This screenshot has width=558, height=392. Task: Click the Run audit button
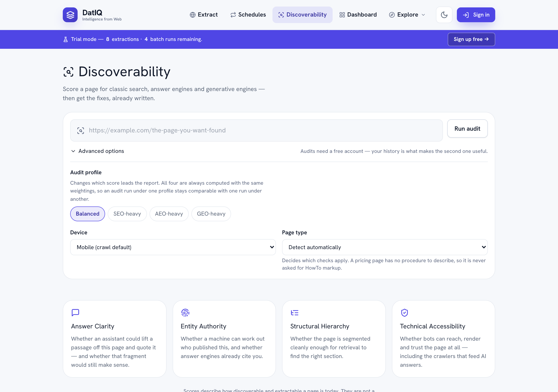(467, 128)
